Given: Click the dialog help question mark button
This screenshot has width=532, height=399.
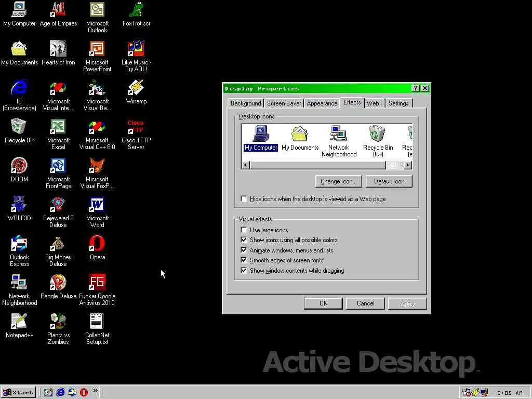Looking at the screenshot, I should click(x=415, y=88).
